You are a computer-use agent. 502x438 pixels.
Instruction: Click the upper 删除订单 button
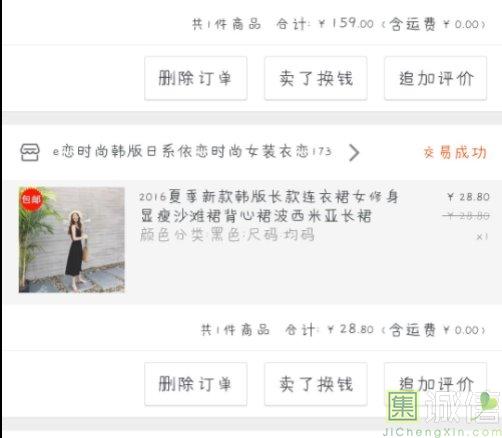pos(196,78)
